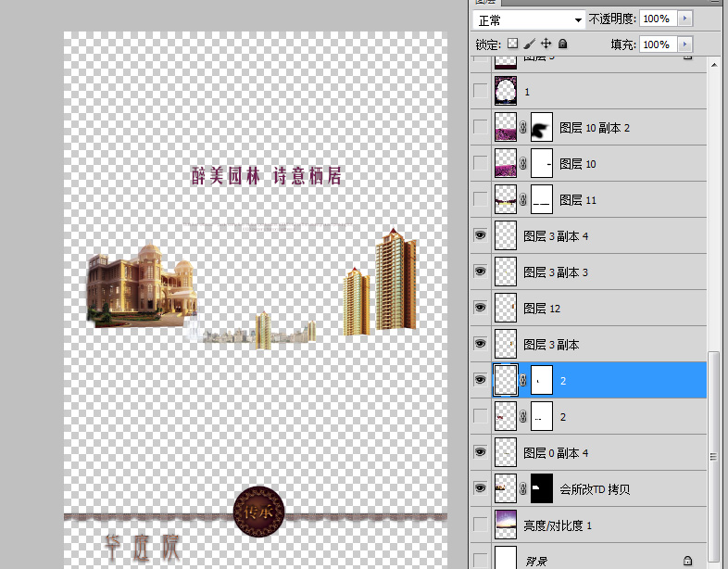Click the link icon on hidden layer 2
Screen dimensions: 728x569
[523, 416]
